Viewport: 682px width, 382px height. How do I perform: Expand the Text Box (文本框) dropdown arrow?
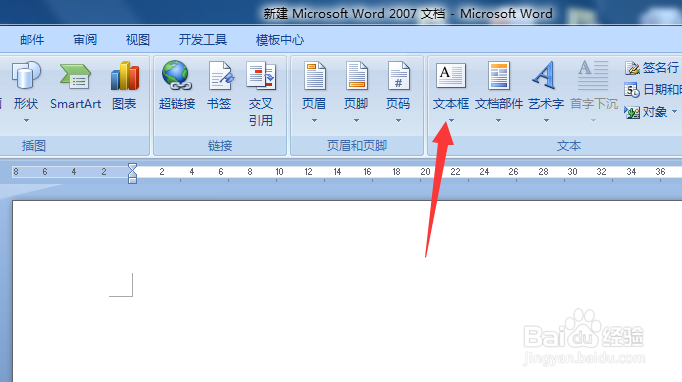click(x=451, y=121)
